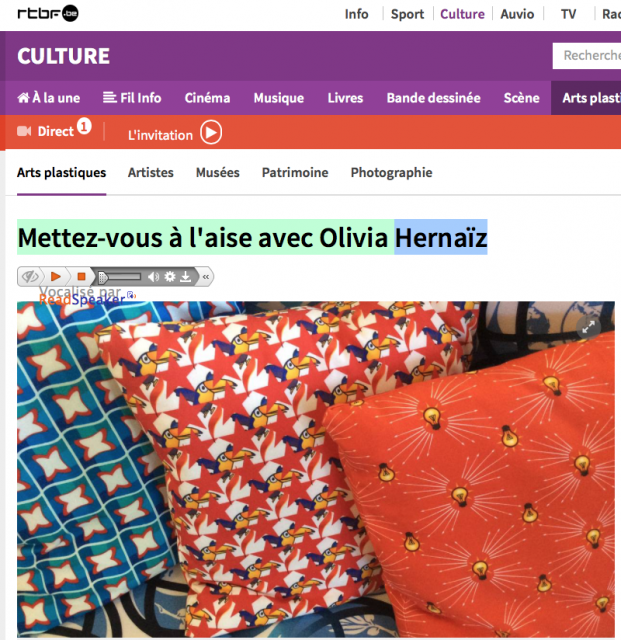Click the rtbf.be logo

[48, 13]
